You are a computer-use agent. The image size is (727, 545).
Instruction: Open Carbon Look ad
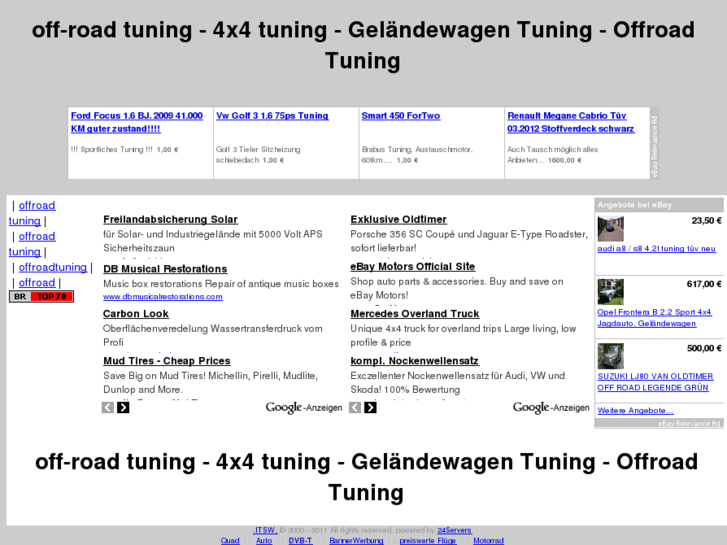(136, 314)
